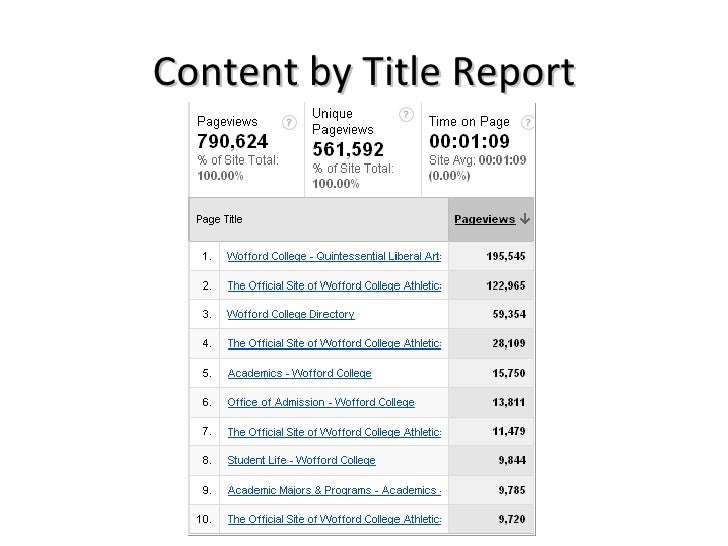The width and height of the screenshot is (728, 546).
Task: Open the row 4 Wofford College Athletics link
Action: pyautogui.click(x=334, y=344)
